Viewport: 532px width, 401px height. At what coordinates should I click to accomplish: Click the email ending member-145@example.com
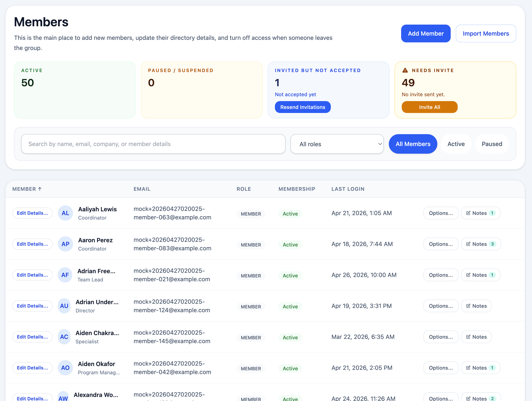172,337
